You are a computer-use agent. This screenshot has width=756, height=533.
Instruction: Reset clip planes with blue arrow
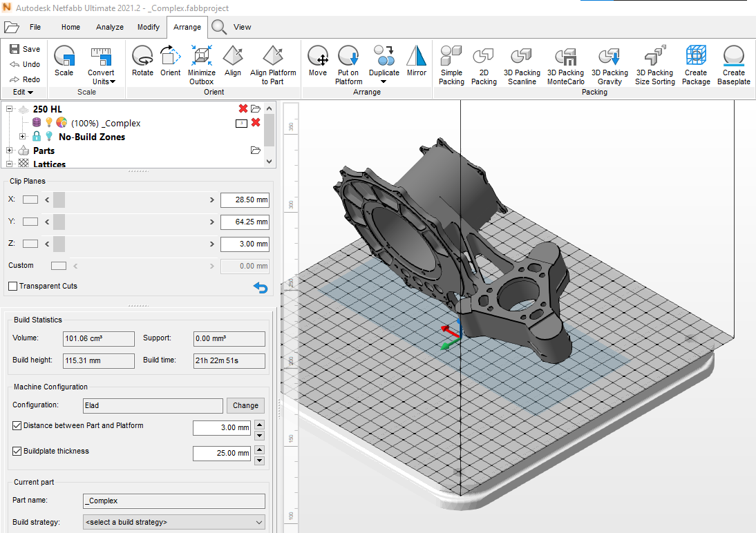[261, 288]
